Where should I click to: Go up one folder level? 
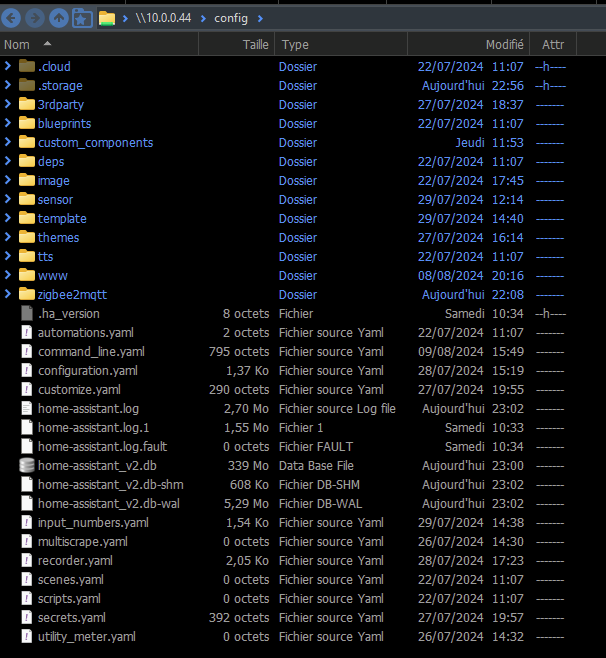click(x=59, y=18)
